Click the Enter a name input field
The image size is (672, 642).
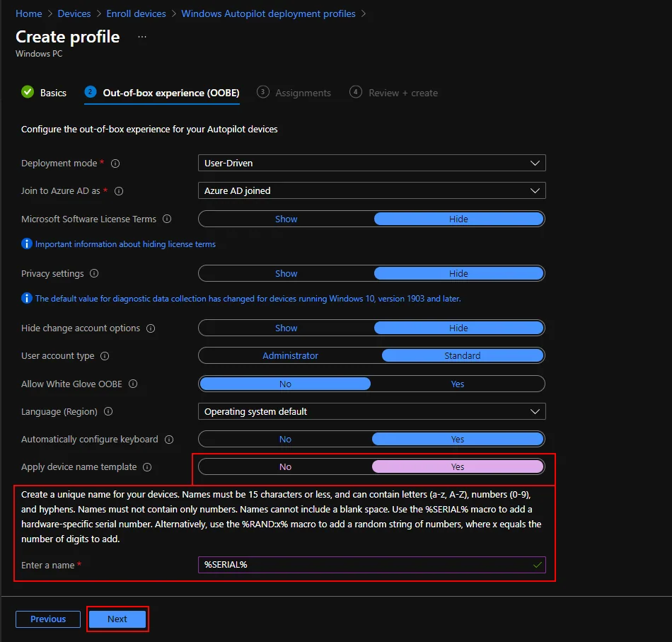point(371,565)
